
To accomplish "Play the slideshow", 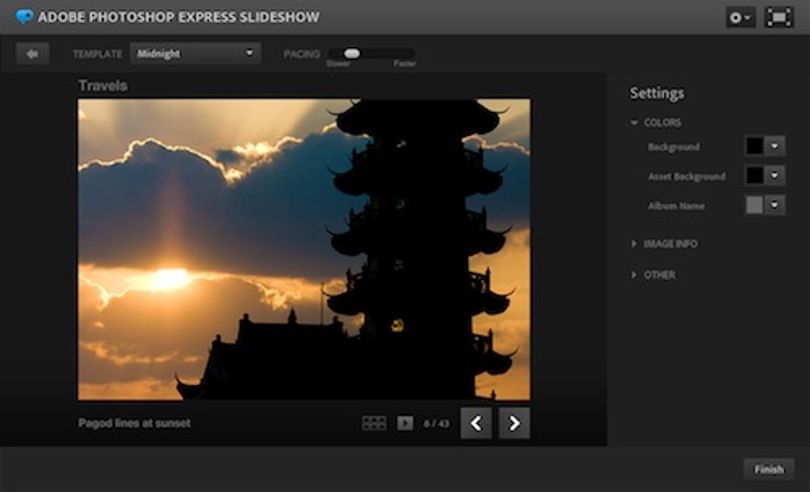I will click(x=405, y=423).
